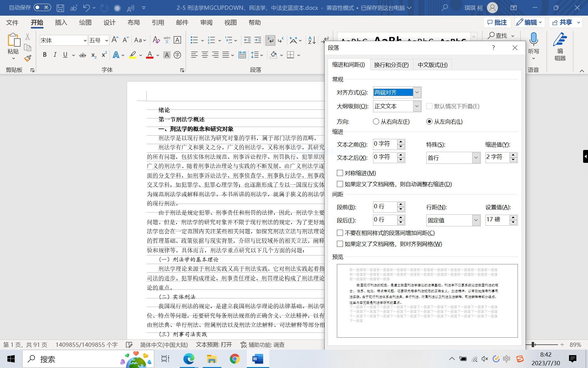Image resolution: width=588 pixels, height=368 pixels.
Task: Toggle AutoSave switch
Action: click(x=42, y=7)
